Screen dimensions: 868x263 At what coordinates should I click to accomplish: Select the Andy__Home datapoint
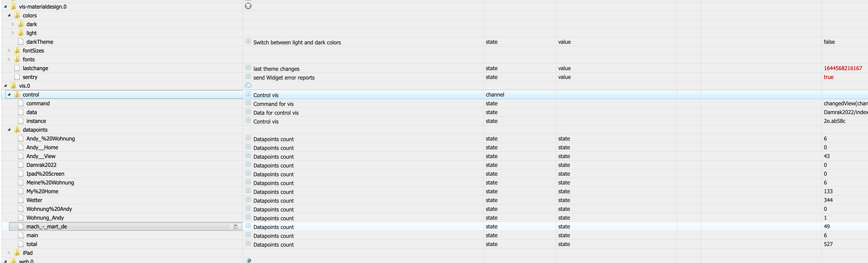tap(42, 147)
